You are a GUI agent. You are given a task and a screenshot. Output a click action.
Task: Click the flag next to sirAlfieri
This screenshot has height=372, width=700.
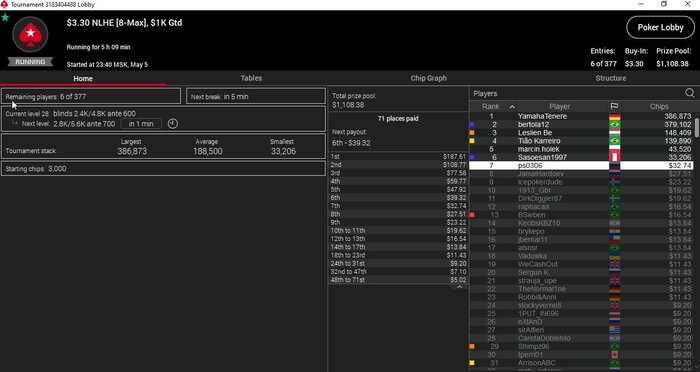coord(614,330)
